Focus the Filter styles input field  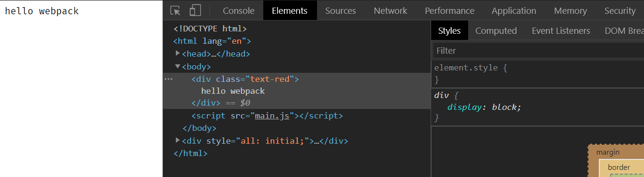coord(538,50)
